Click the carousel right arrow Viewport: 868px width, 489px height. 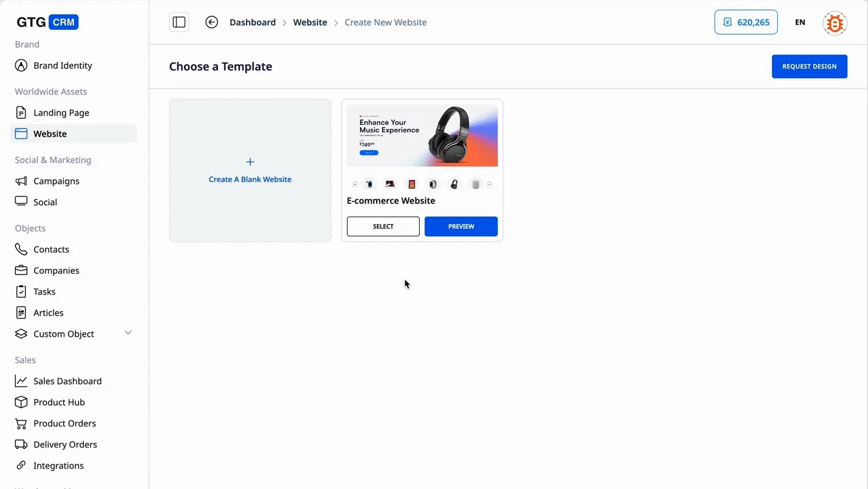pos(489,184)
